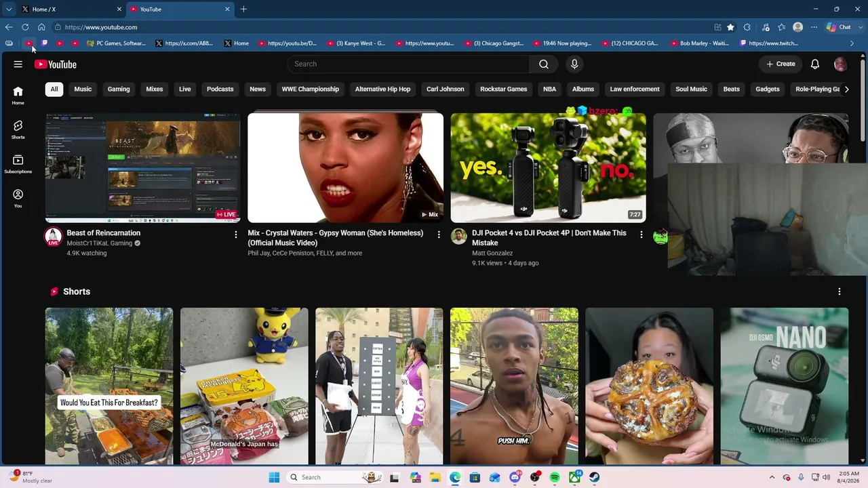Play the DJI Pocket yes/no thumbnail
This screenshot has width=868, height=488.
pyautogui.click(x=548, y=167)
